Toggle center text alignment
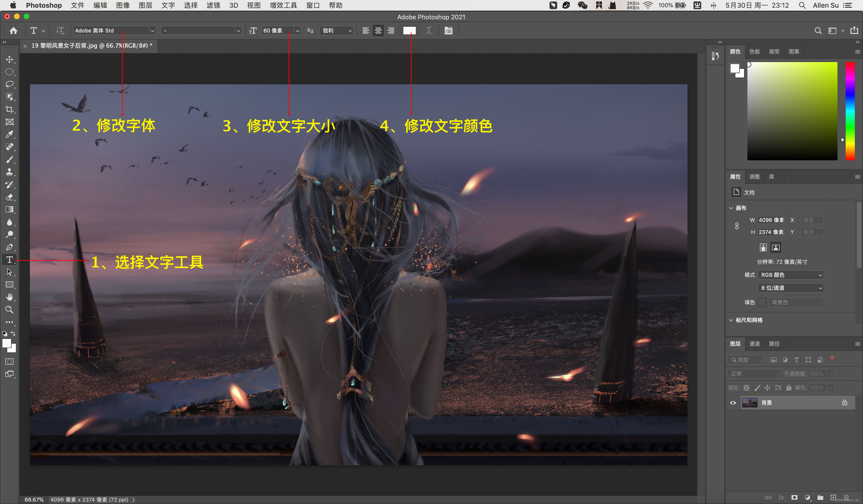 pyautogui.click(x=378, y=31)
